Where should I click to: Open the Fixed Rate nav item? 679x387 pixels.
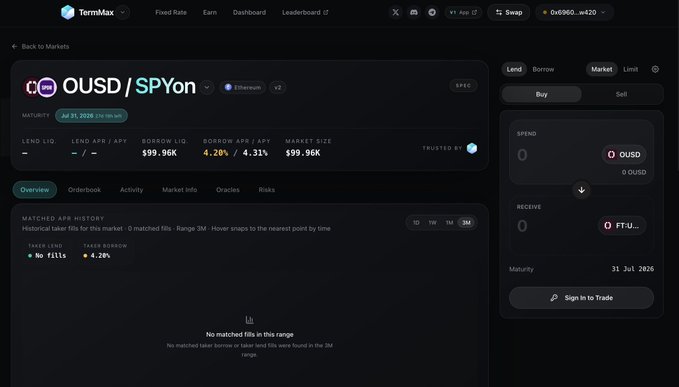171,12
